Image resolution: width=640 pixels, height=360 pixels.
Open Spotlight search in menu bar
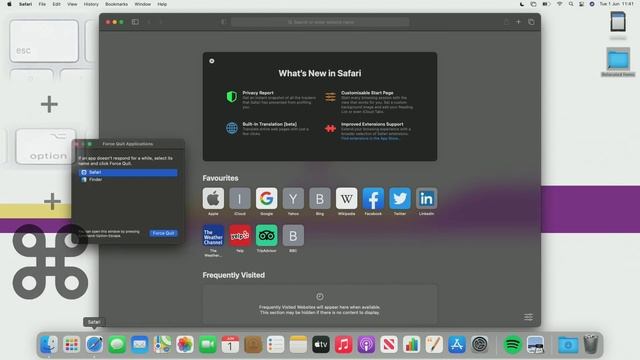click(x=571, y=4)
